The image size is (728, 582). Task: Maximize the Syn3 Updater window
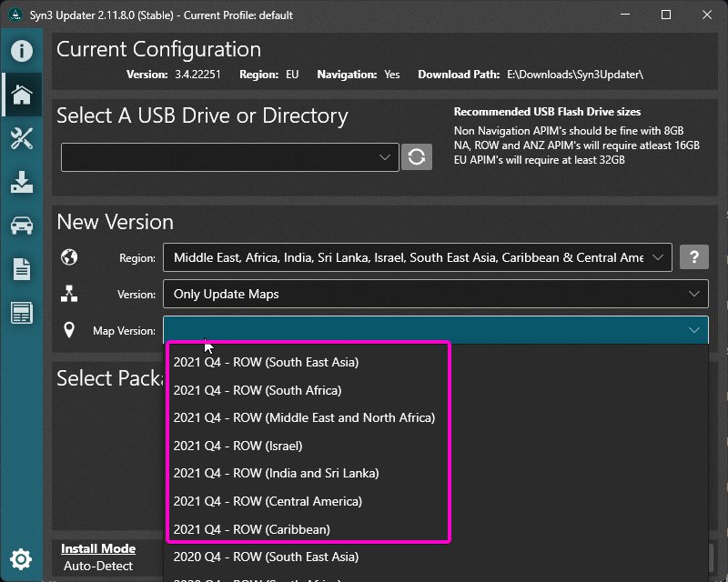pos(666,15)
